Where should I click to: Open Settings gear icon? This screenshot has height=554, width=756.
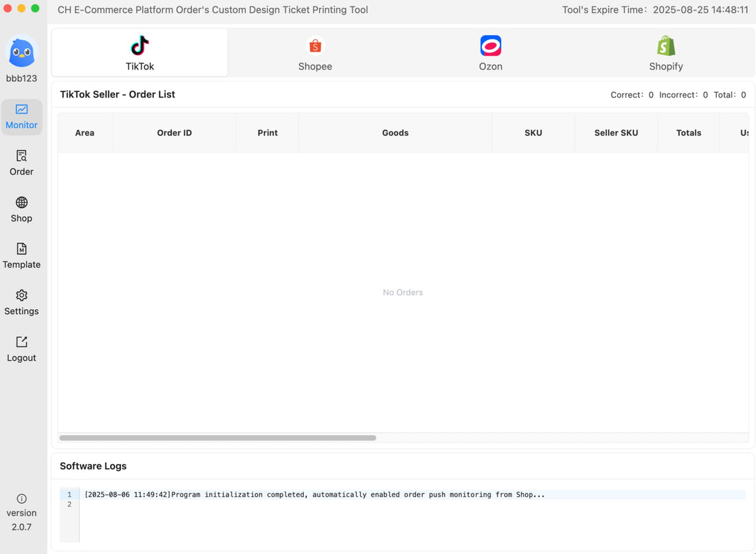coord(21,296)
